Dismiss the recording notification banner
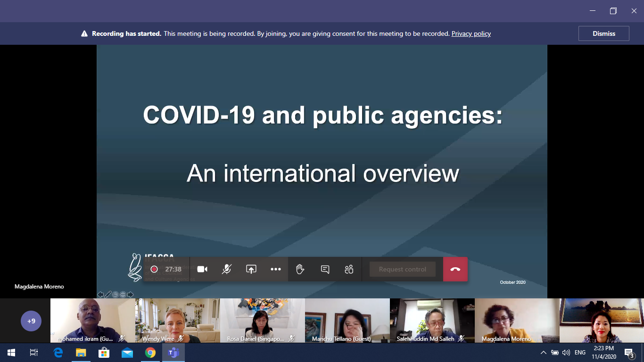 click(603, 33)
